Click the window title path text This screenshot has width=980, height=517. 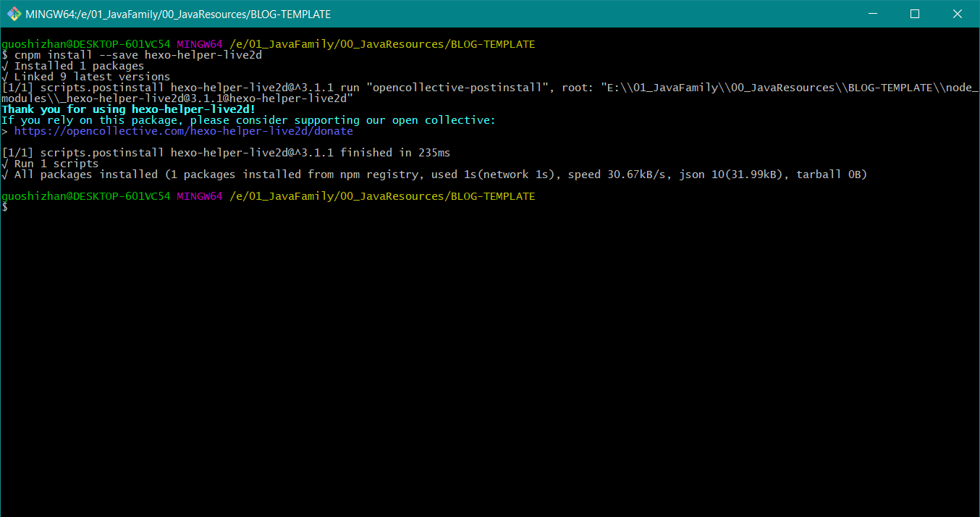(178, 14)
